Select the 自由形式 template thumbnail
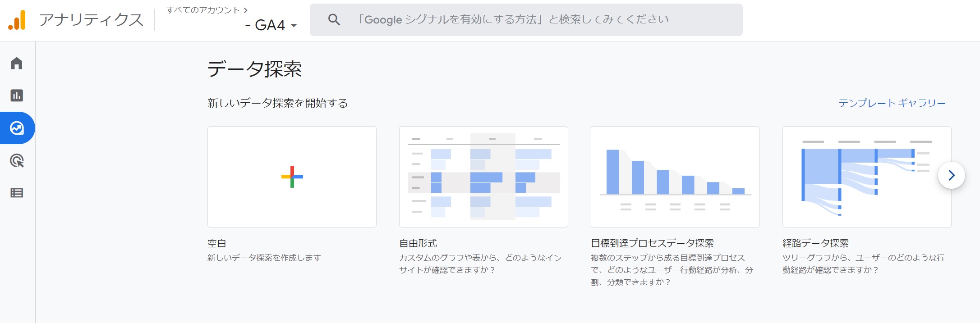 click(x=483, y=177)
